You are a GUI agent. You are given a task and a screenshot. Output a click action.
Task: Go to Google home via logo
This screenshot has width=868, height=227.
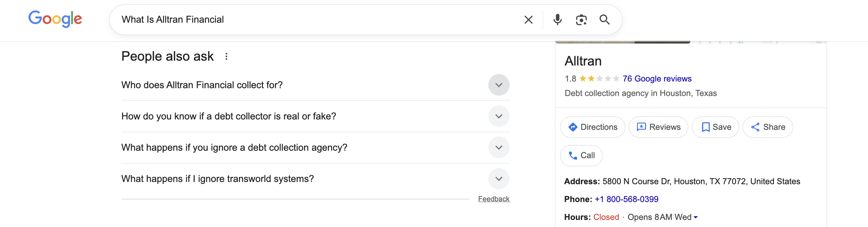[x=55, y=19]
